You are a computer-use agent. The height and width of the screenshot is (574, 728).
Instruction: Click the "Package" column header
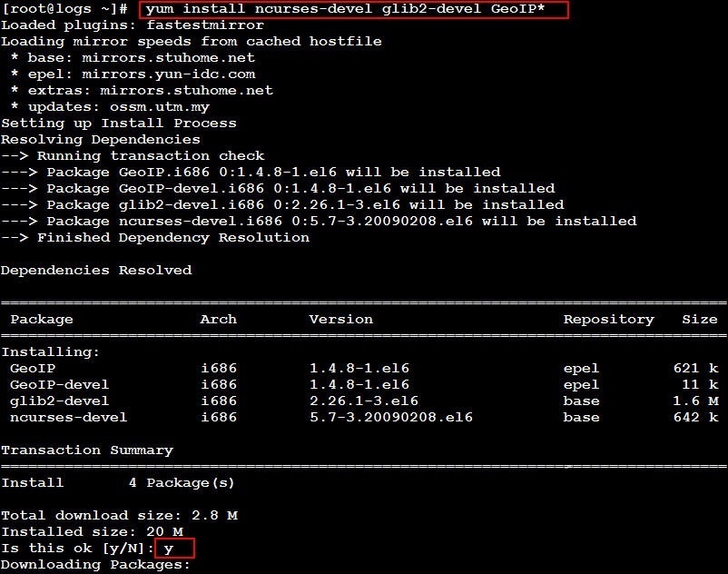[x=42, y=320]
